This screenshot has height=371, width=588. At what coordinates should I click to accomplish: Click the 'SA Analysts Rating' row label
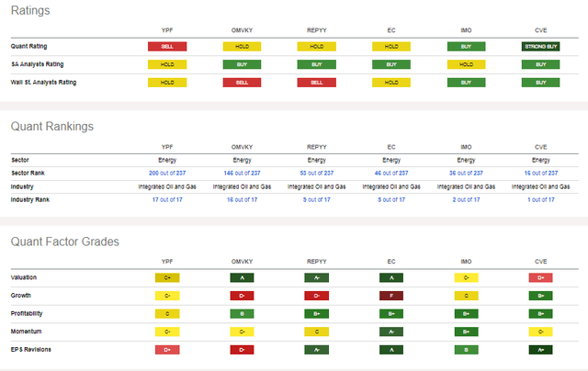37,64
